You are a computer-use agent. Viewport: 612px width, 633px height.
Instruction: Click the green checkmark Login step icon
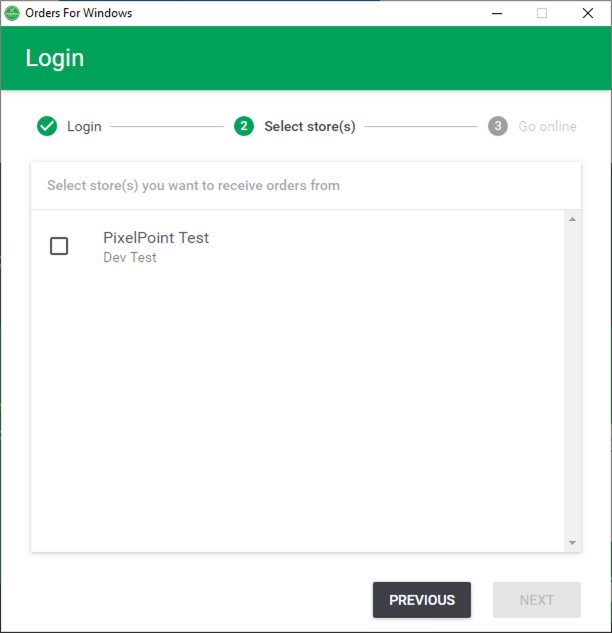point(46,126)
